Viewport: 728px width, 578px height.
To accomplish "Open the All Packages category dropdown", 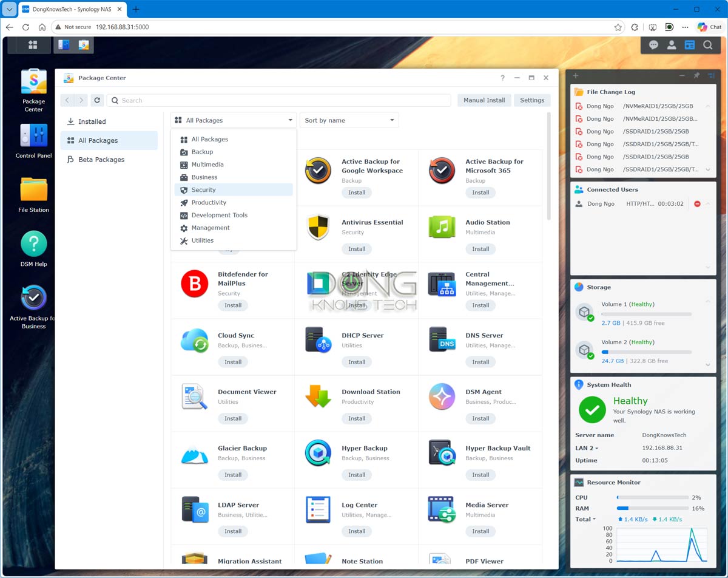I will click(234, 120).
